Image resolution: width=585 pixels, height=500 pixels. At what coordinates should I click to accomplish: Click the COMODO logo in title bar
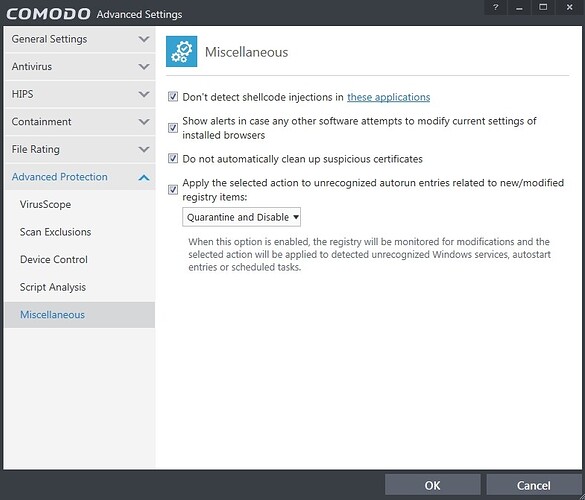tap(48, 14)
